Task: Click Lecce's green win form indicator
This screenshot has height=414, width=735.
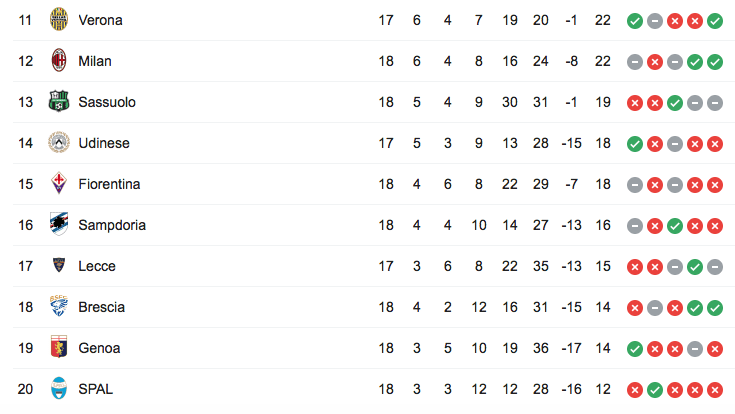Action: pos(694,266)
